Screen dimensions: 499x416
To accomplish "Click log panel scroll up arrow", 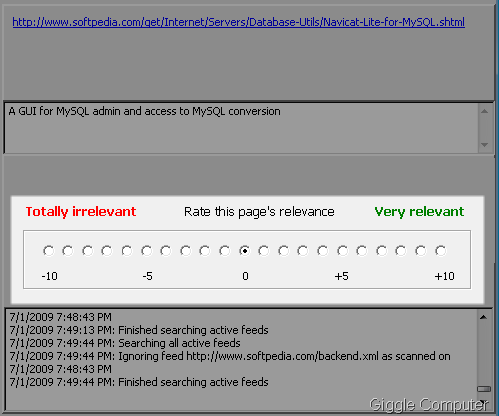I will pyautogui.click(x=483, y=317).
